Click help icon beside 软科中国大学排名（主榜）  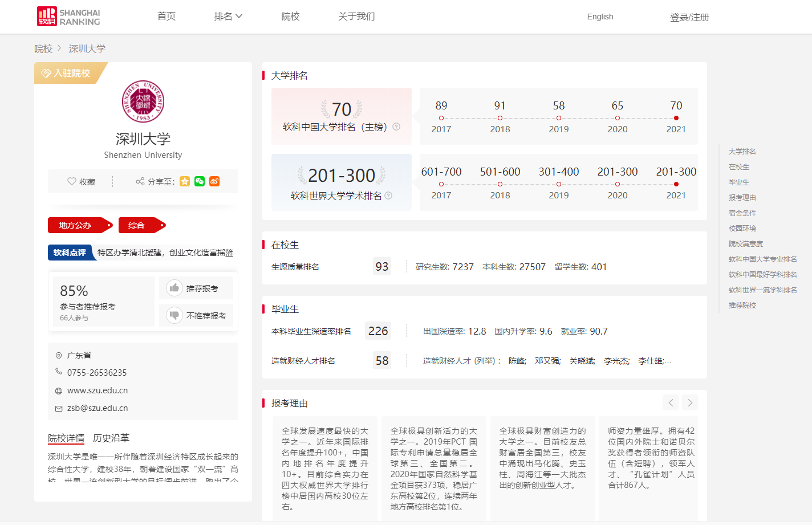(x=396, y=127)
